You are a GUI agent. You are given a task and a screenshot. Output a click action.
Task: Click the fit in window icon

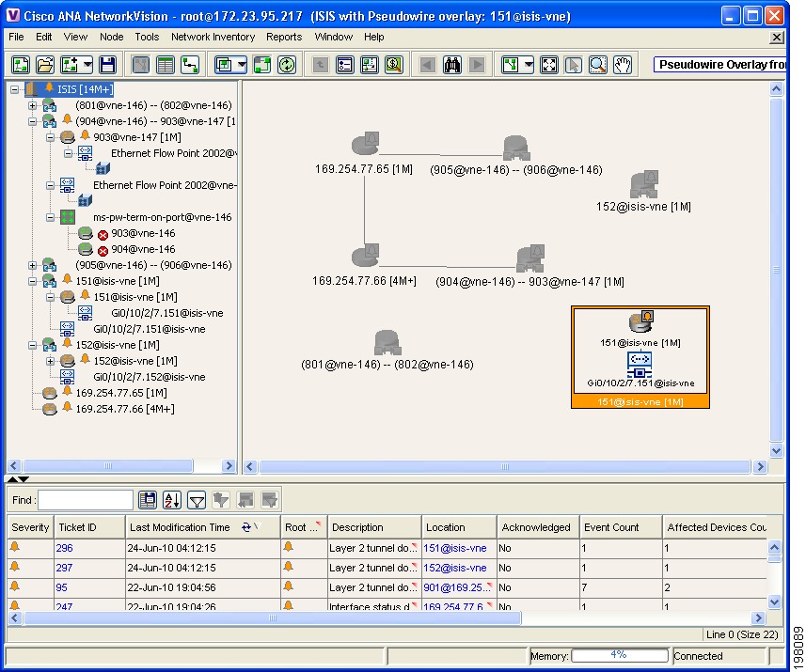[549, 65]
